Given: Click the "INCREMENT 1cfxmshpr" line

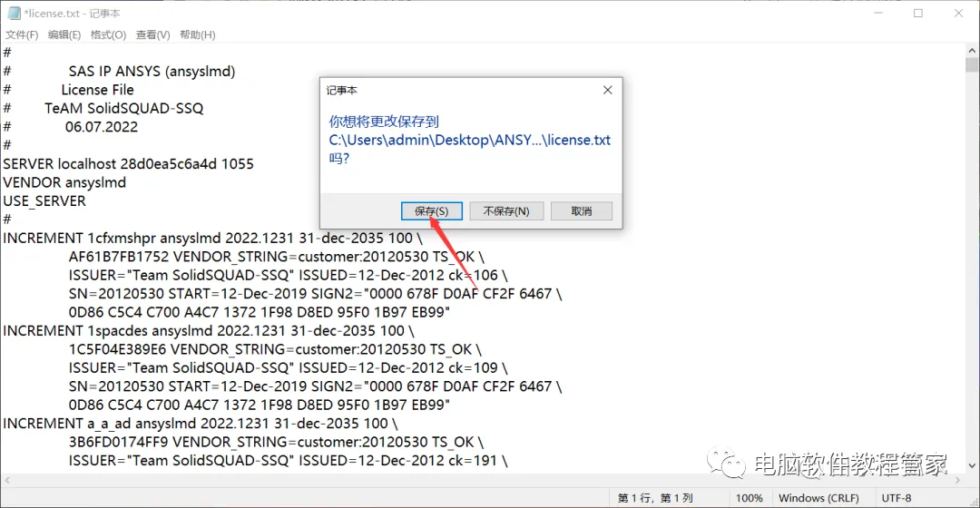Looking at the screenshot, I should (212, 238).
